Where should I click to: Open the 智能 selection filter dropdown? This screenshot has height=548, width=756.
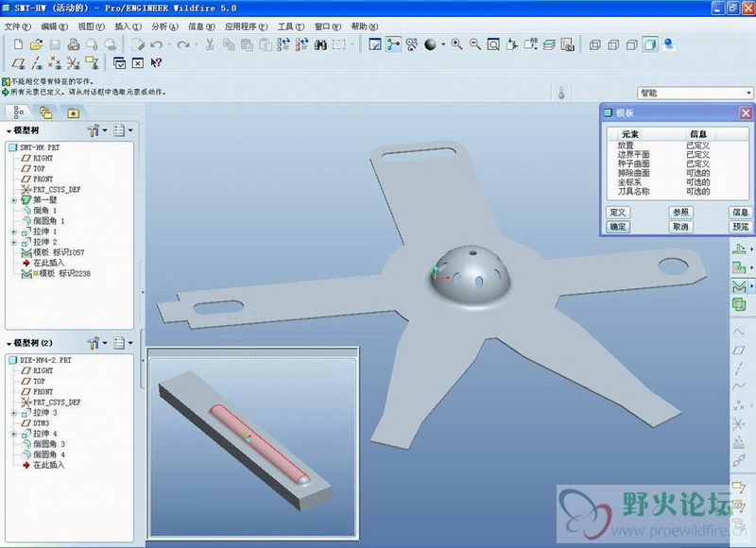click(695, 93)
